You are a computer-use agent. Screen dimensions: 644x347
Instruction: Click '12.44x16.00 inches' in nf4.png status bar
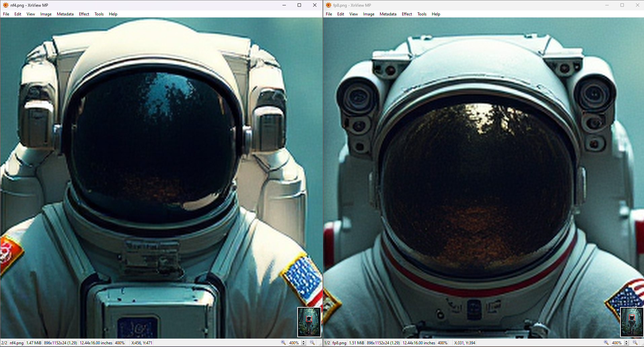tap(96, 343)
